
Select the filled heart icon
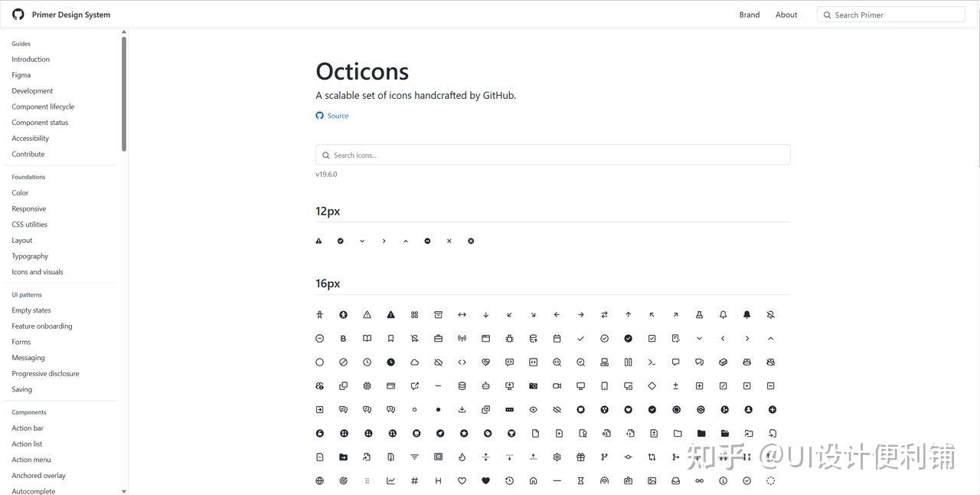485,481
